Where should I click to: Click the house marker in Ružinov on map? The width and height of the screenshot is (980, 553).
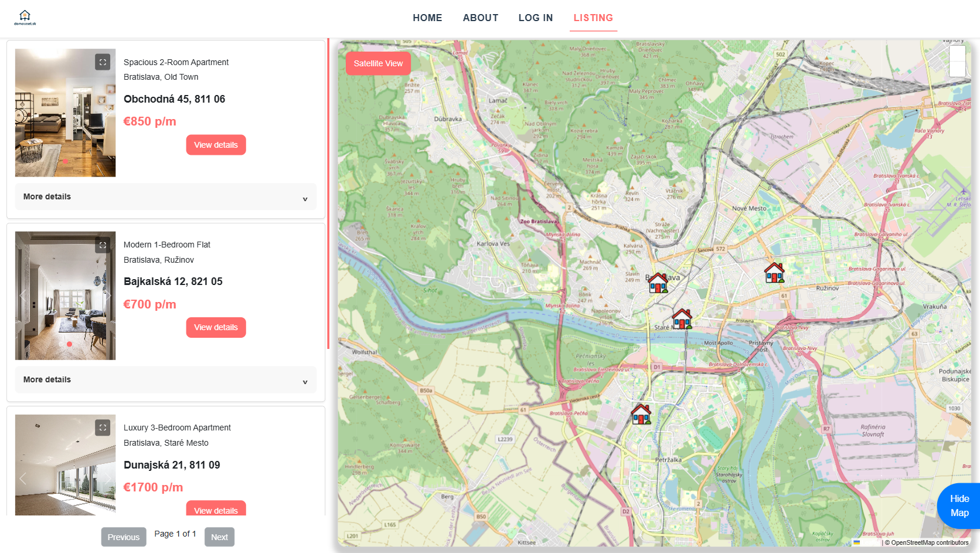pyautogui.click(x=774, y=273)
